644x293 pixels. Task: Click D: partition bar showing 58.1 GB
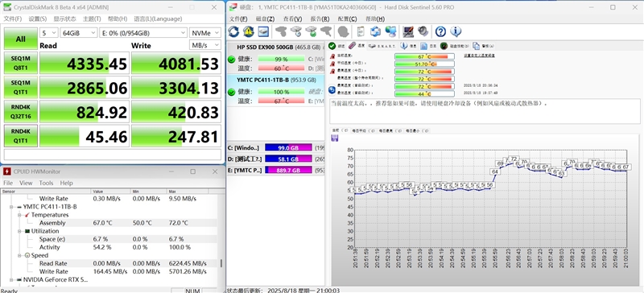(x=288, y=159)
